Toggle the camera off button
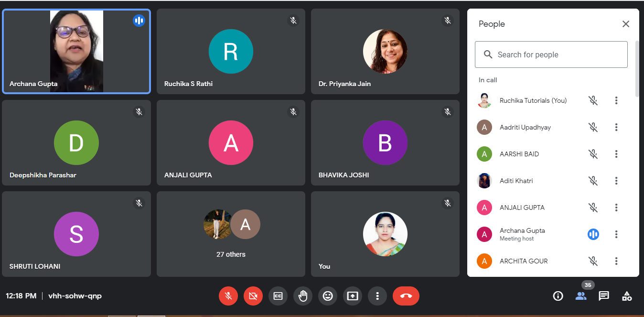Image resolution: width=644 pixels, height=317 pixels. pos(253,296)
